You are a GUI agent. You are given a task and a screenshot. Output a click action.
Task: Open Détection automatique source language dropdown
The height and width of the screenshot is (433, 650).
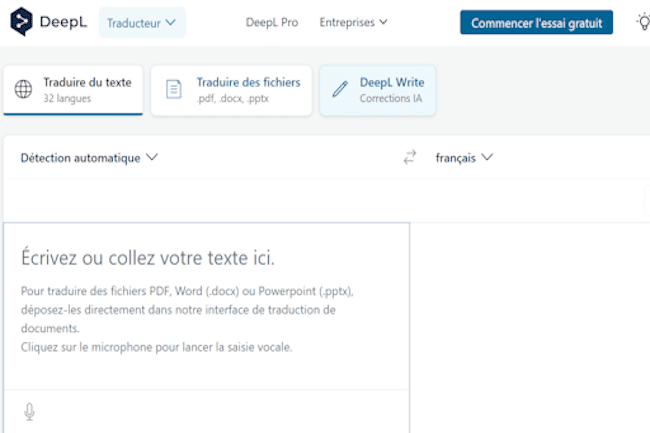point(89,158)
